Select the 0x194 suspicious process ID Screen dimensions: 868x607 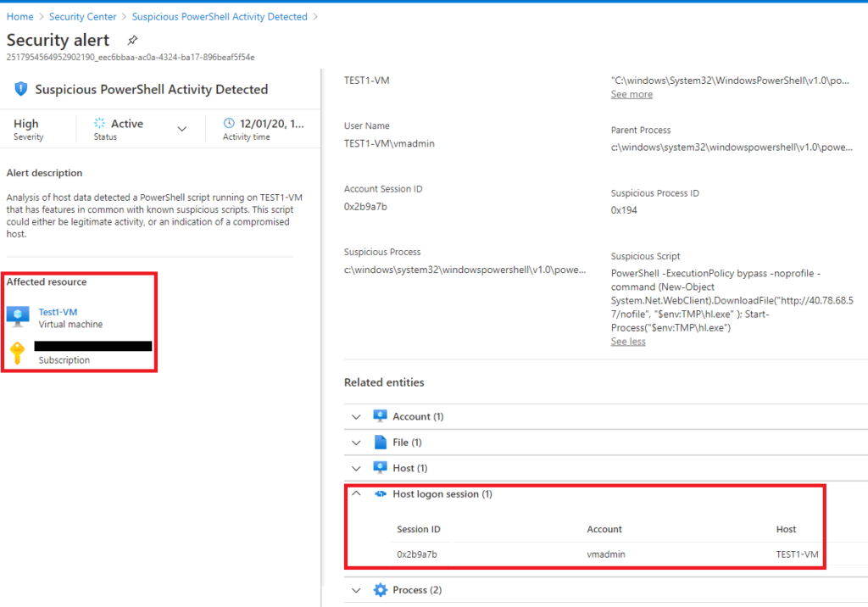pos(624,210)
